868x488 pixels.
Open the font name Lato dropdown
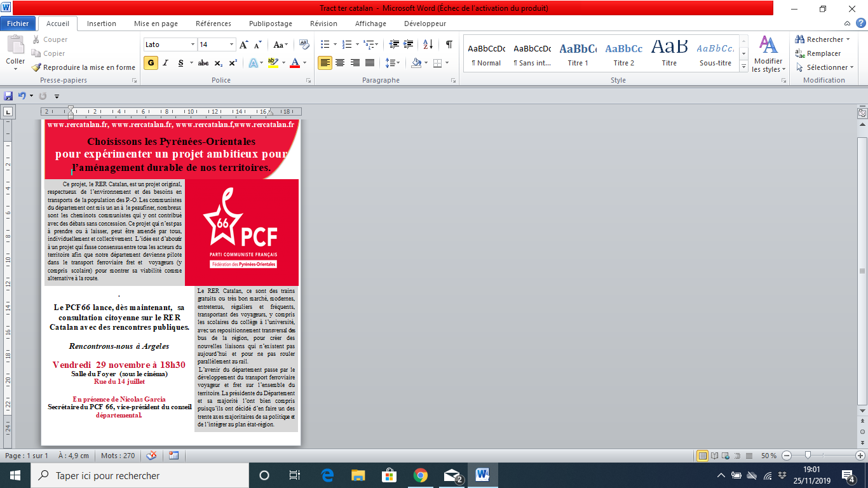coord(193,44)
